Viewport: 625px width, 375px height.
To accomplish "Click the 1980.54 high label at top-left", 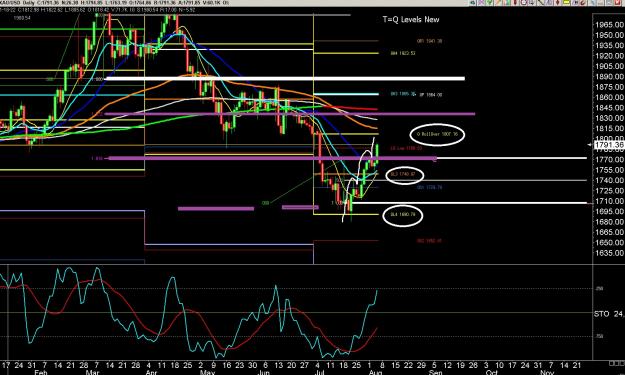I will point(22,18).
